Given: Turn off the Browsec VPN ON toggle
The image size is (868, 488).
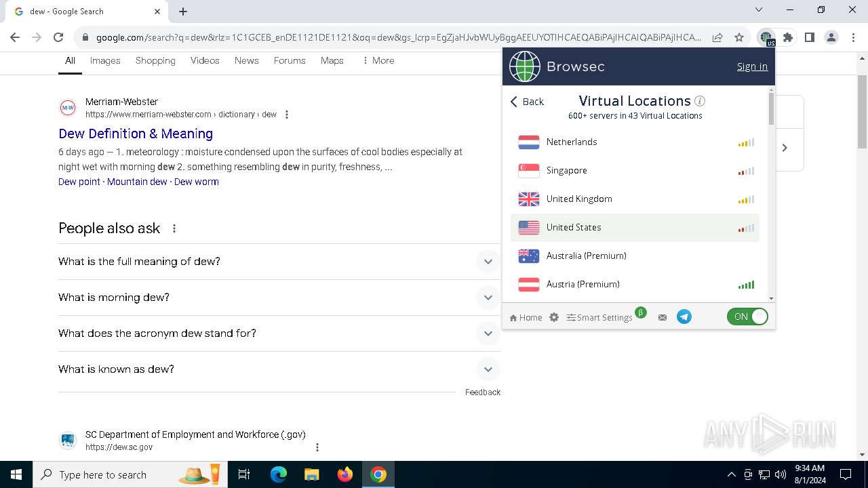Looking at the screenshot, I should tap(747, 317).
